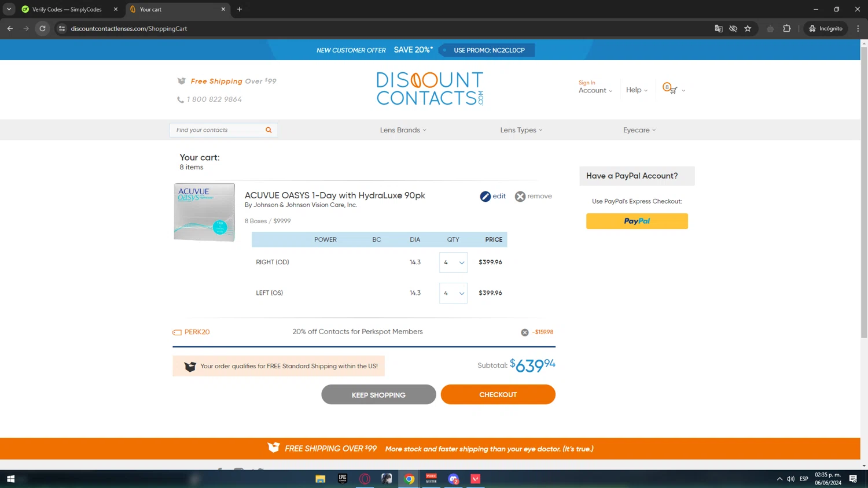Click the search magnifier icon
Viewport: 868px width, 488px height.
coord(269,130)
